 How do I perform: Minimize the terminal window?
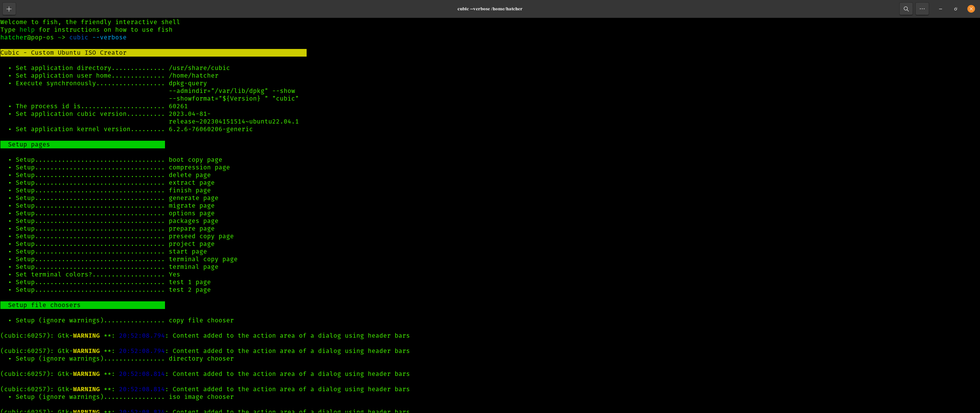pos(940,8)
